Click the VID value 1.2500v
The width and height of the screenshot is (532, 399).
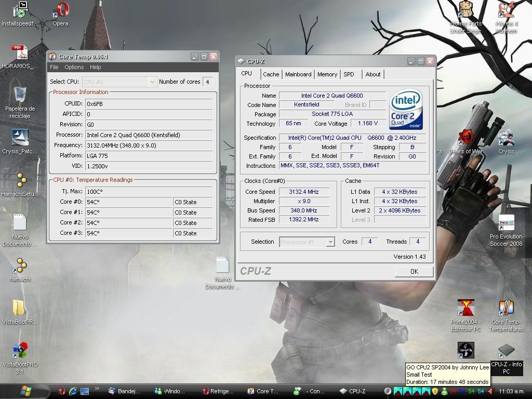click(x=149, y=166)
